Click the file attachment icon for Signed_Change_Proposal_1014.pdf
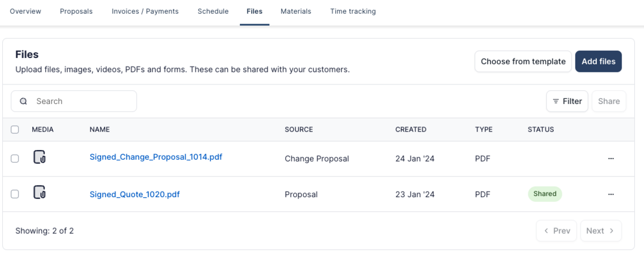This screenshot has height=258, width=644. [x=39, y=157]
